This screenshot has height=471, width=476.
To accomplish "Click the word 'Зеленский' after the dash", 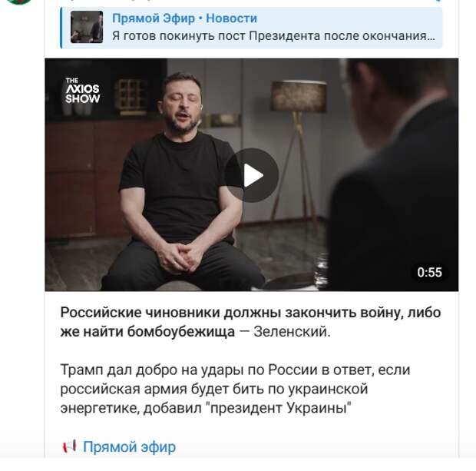I will (x=292, y=331).
